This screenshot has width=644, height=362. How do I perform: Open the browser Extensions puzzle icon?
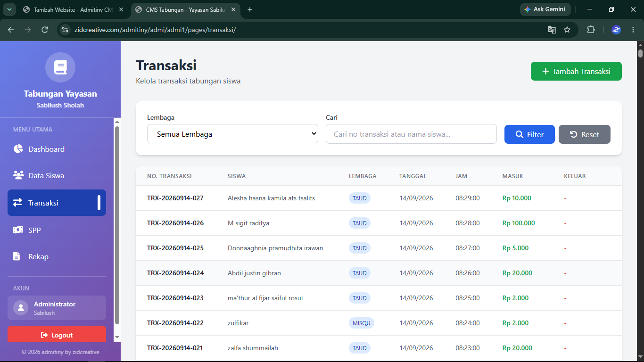pos(591,30)
